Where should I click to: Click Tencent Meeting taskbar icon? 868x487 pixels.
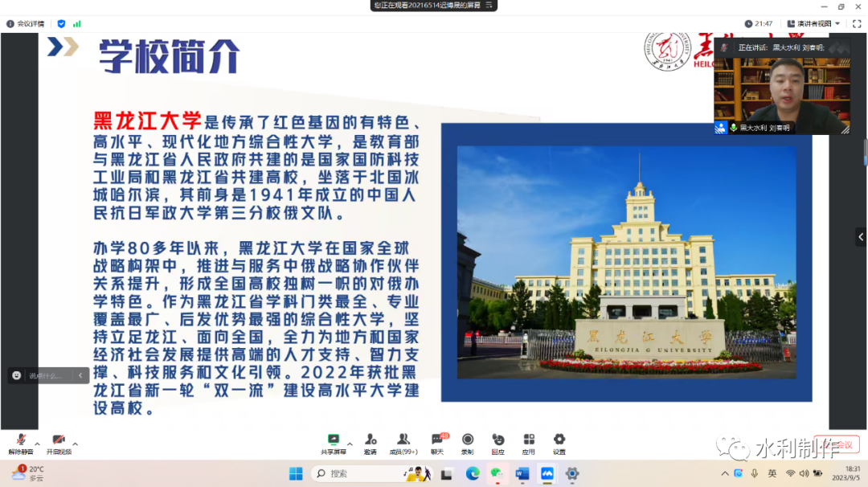(547, 473)
